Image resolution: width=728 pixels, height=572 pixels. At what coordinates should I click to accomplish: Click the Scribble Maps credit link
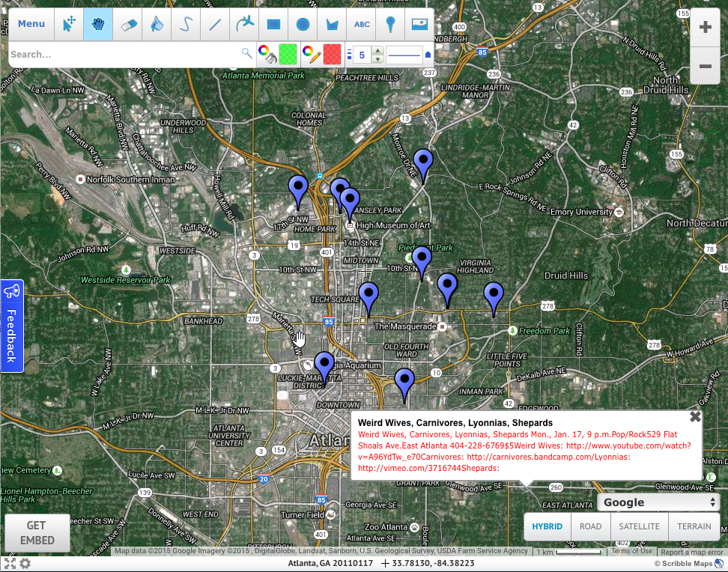tap(688, 564)
